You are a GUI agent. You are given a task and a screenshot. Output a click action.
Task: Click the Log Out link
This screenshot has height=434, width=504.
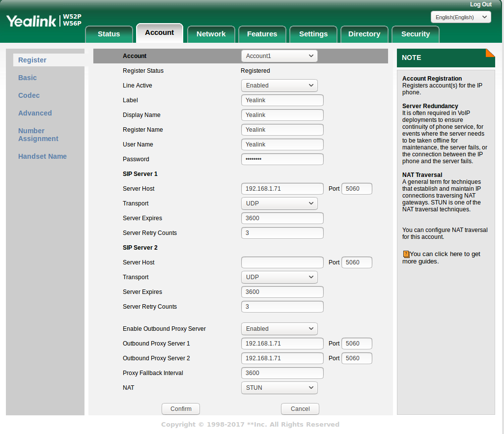click(x=480, y=4)
